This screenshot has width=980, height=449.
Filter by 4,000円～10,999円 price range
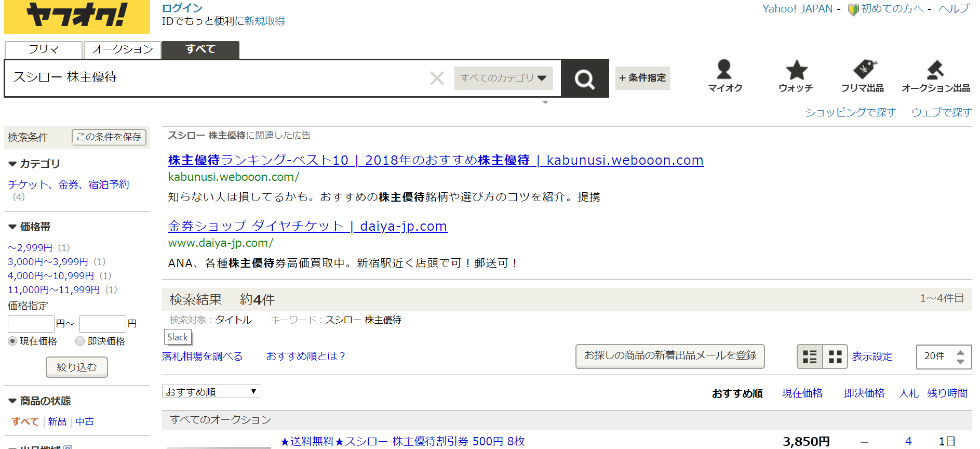click(x=51, y=275)
